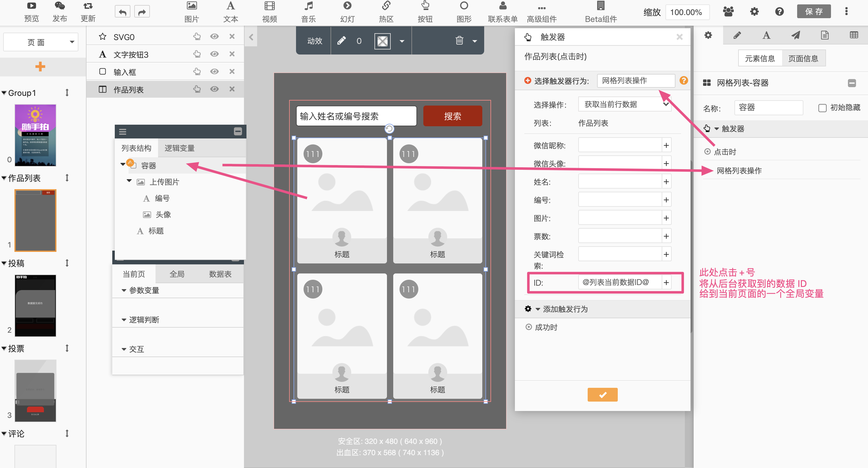Image resolution: width=868 pixels, height=468 pixels.
Task: Click the paper plane icon in right panel
Action: click(795, 35)
